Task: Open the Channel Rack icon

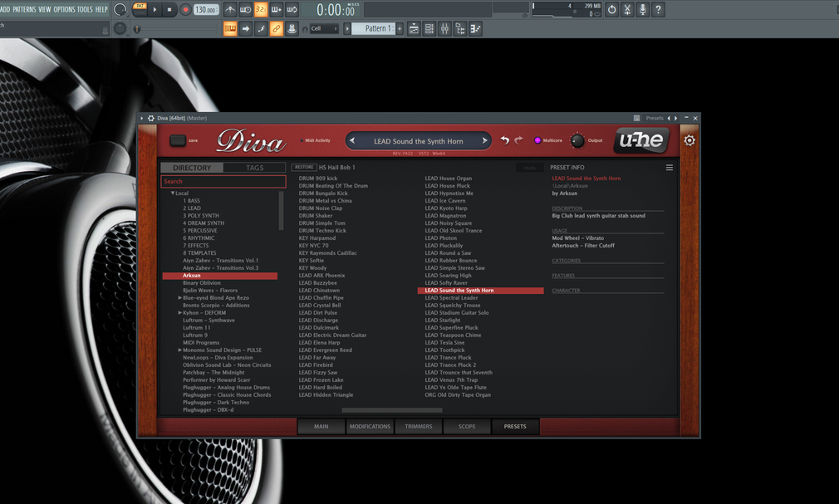Action: pos(429,29)
